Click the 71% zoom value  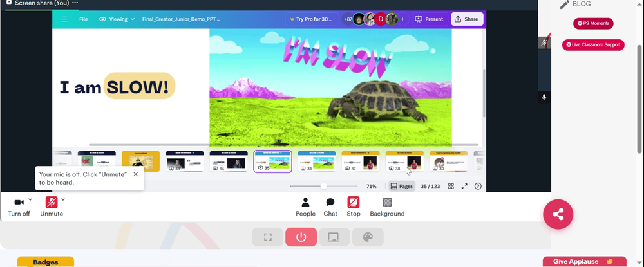click(x=372, y=186)
